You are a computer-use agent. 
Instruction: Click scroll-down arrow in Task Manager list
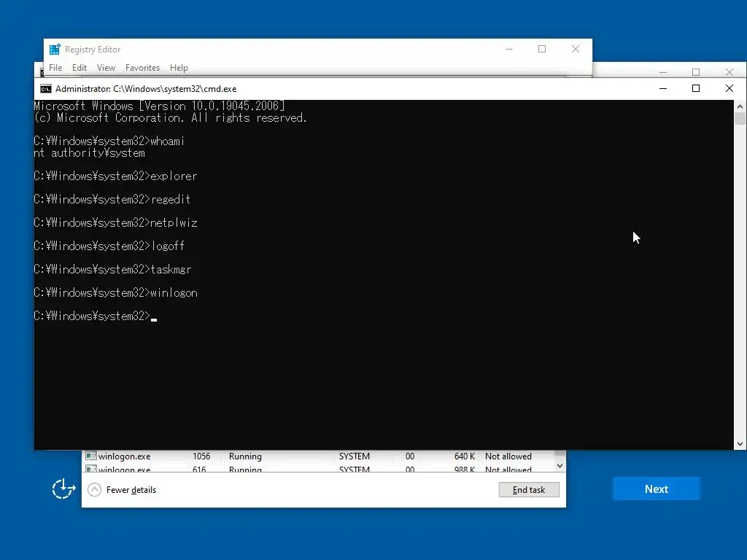tap(560, 466)
